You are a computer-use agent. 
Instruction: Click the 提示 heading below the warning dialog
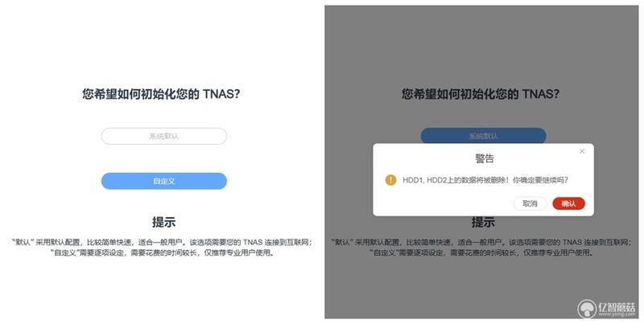pyautogui.click(x=483, y=222)
